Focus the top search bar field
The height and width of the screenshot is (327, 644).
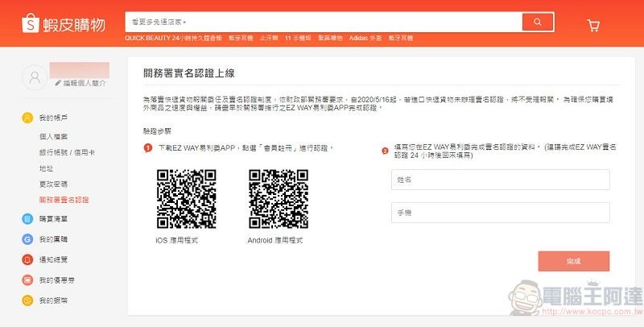pyautogui.click(x=324, y=23)
